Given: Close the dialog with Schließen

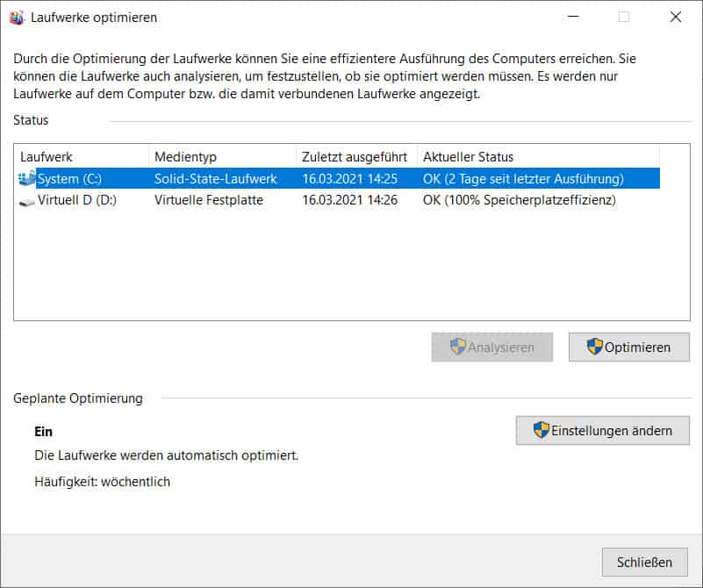Looking at the screenshot, I should (x=645, y=562).
